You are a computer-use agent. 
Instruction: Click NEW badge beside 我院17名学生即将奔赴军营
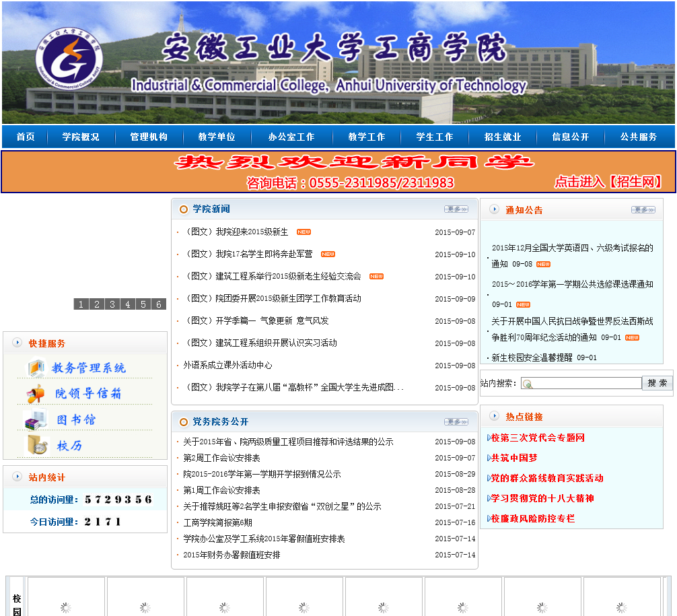click(x=328, y=254)
